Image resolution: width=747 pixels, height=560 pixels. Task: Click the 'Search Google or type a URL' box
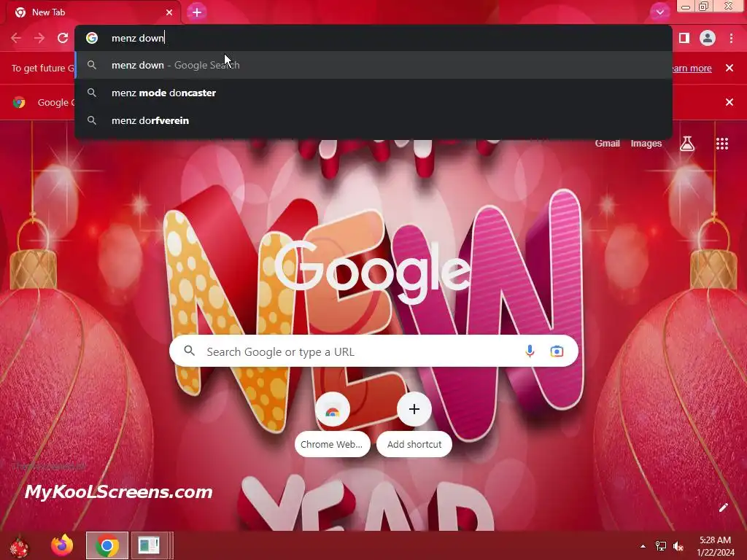373,351
